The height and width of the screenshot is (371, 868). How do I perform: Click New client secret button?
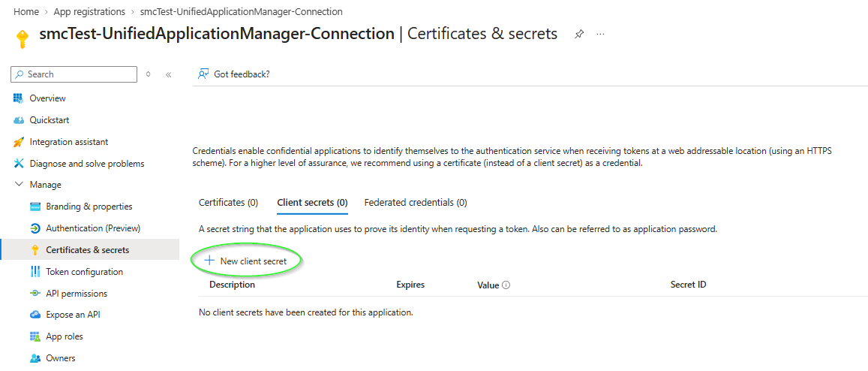pyautogui.click(x=246, y=261)
